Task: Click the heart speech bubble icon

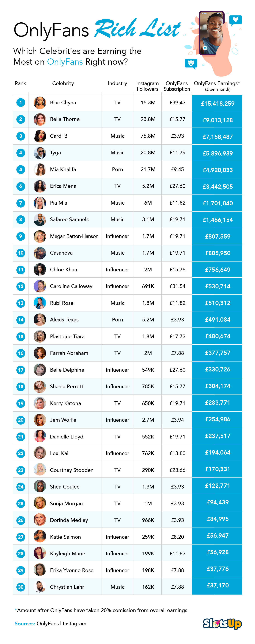Action: [235, 20]
